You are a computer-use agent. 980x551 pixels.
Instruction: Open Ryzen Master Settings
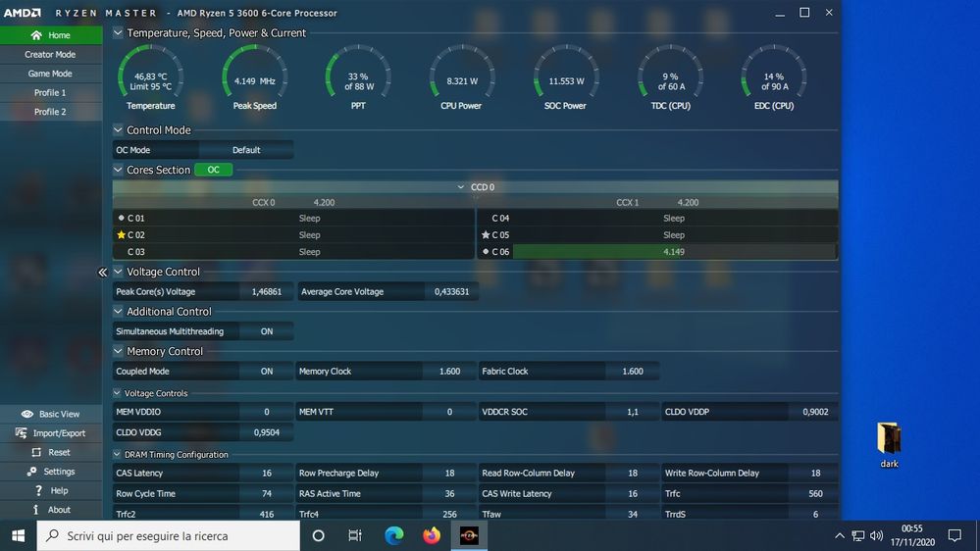coord(51,471)
